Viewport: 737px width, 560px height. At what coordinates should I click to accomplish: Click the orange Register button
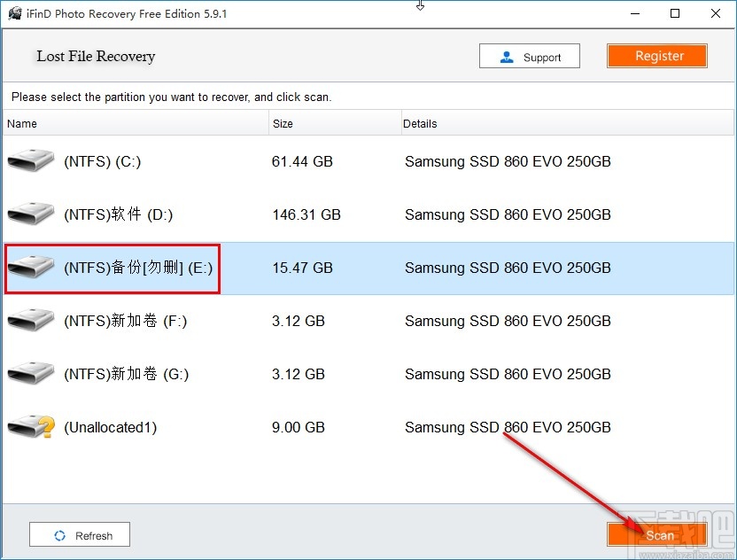click(x=656, y=56)
